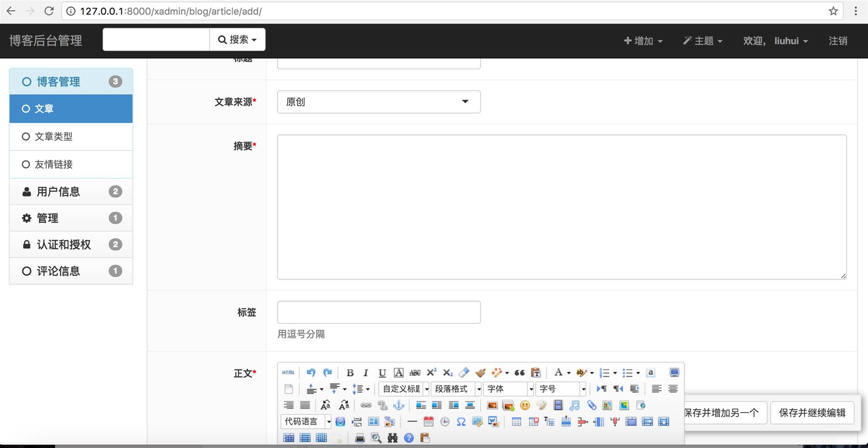Click the 保存并继续编辑 button
Viewport: 868px width, 448px height.
pos(812,413)
